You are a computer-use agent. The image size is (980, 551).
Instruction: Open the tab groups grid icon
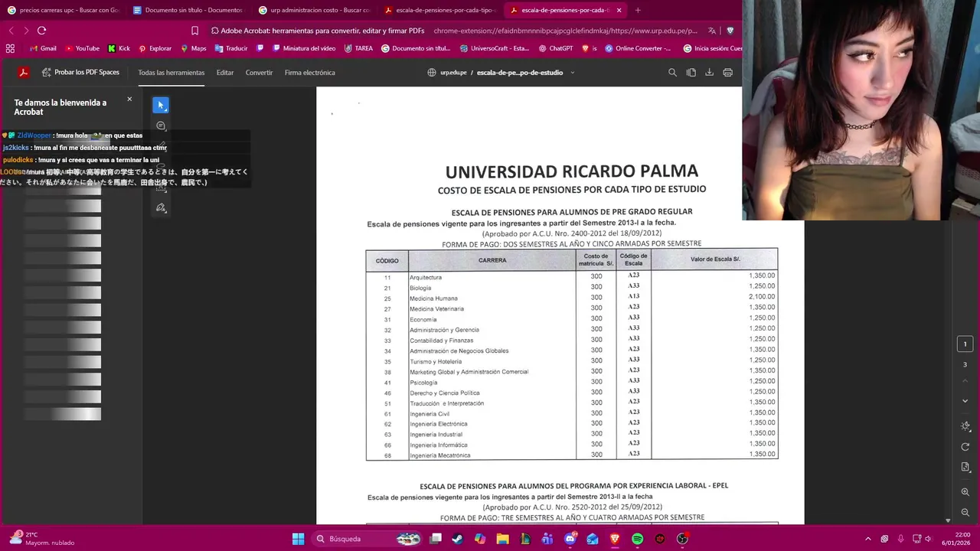tap(10, 48)
